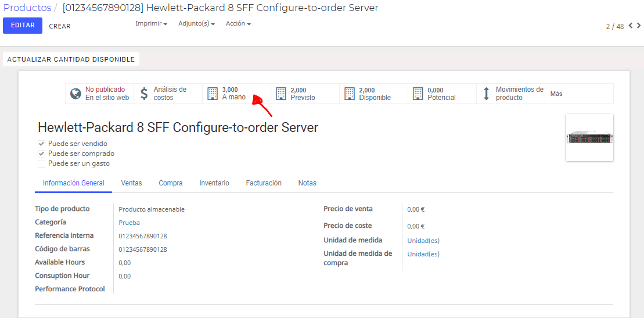This screenshot has height=318, width=644.
Task: Click the Código de barras value
Action: 143,250
